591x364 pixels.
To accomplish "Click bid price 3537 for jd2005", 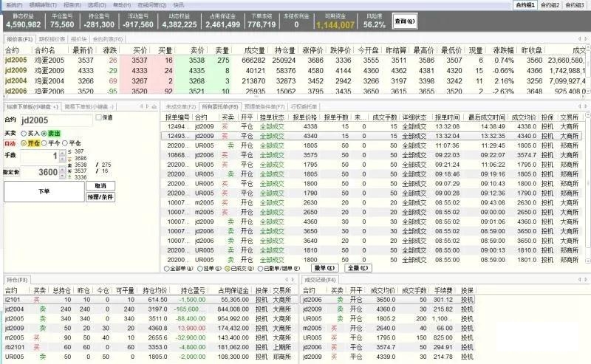I will click(x=140, y=61).
